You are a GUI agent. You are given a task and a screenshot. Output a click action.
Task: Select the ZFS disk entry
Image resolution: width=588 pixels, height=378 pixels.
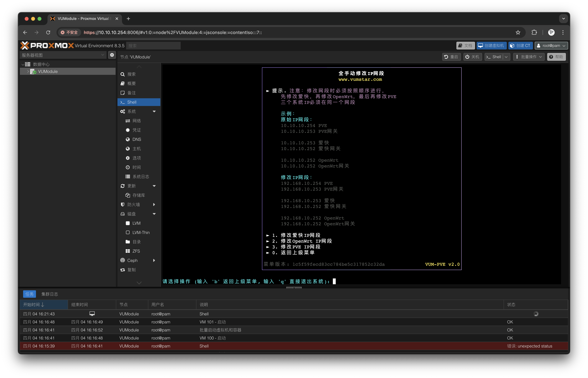(x=136, y=251)
